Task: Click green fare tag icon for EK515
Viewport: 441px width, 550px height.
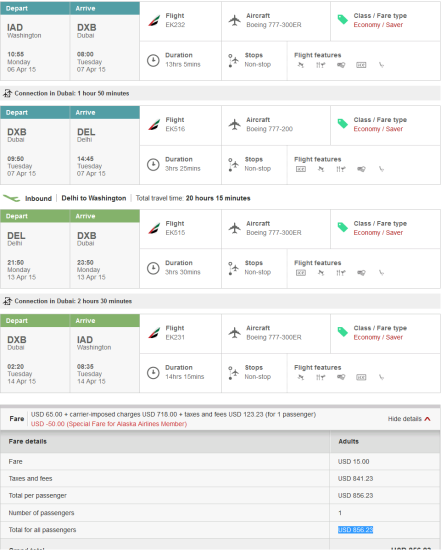Action: pyautogui.click(x=342, y=228)
